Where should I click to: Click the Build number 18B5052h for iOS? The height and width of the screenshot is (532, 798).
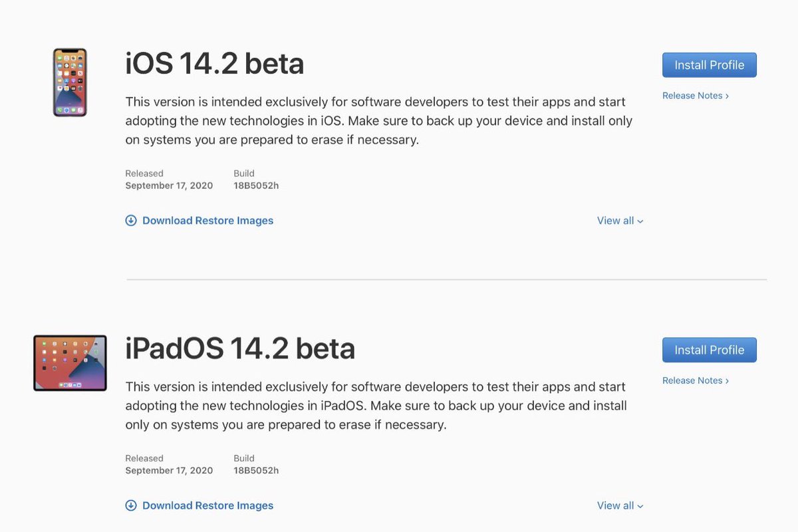(x=255, y=186)
